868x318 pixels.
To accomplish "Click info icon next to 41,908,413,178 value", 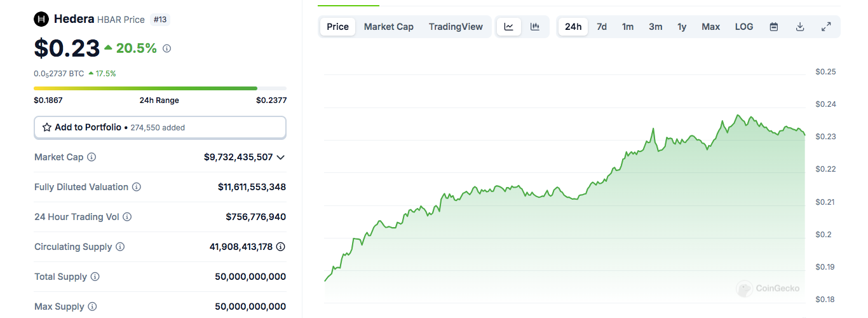I will click(x=280, y=247).
